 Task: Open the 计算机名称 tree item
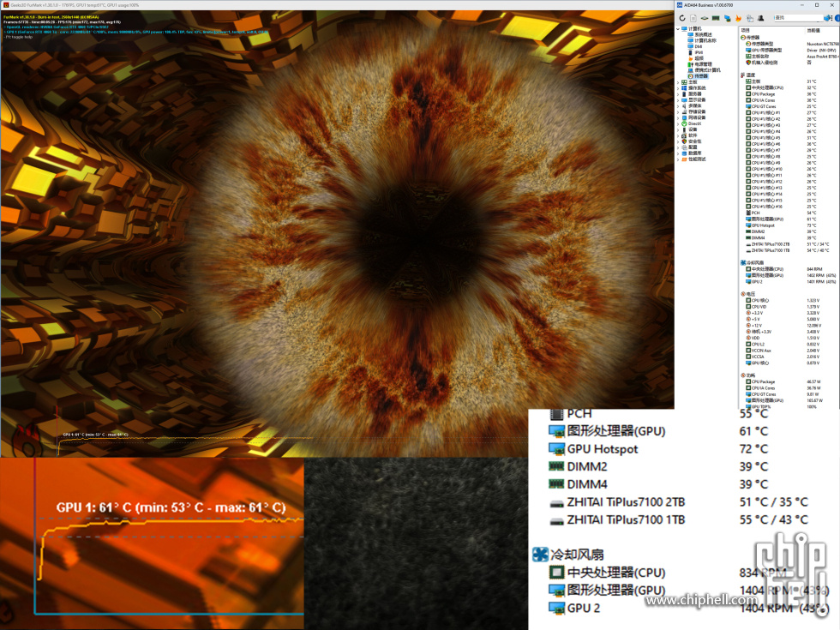[705, 41]
